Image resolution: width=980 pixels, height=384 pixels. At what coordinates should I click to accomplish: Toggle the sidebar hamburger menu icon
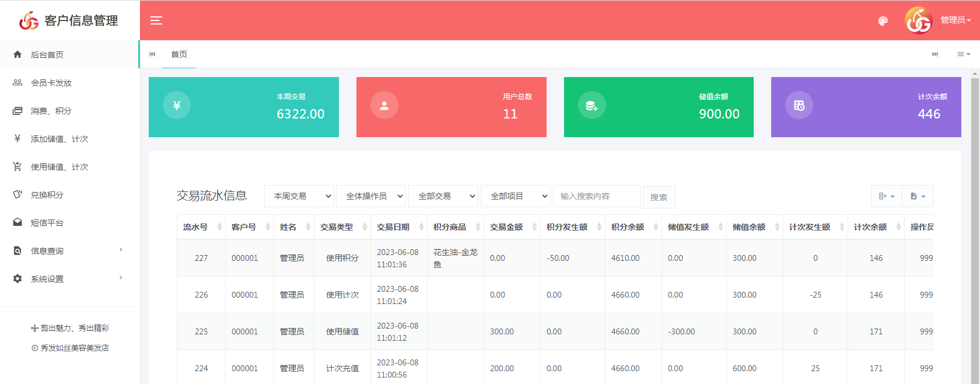(x=156, y=20)
